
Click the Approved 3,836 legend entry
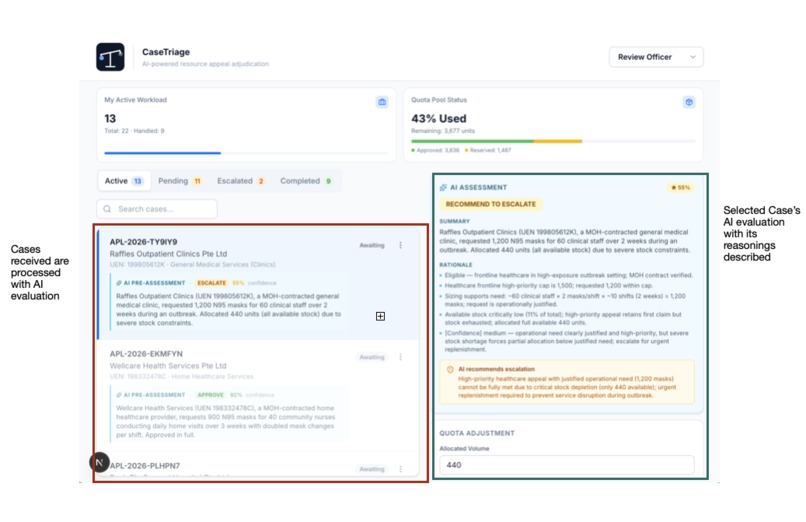(435, 150)
